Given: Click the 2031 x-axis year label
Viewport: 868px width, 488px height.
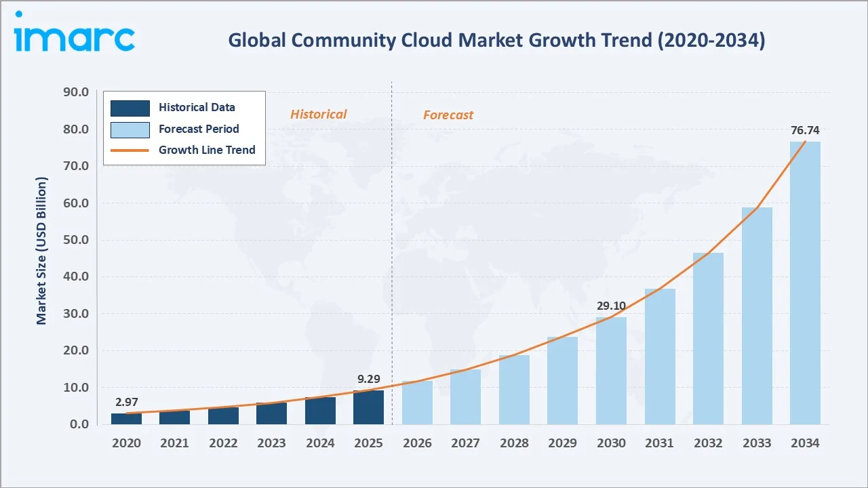Looking at the screenshot, I should [660, 443].
